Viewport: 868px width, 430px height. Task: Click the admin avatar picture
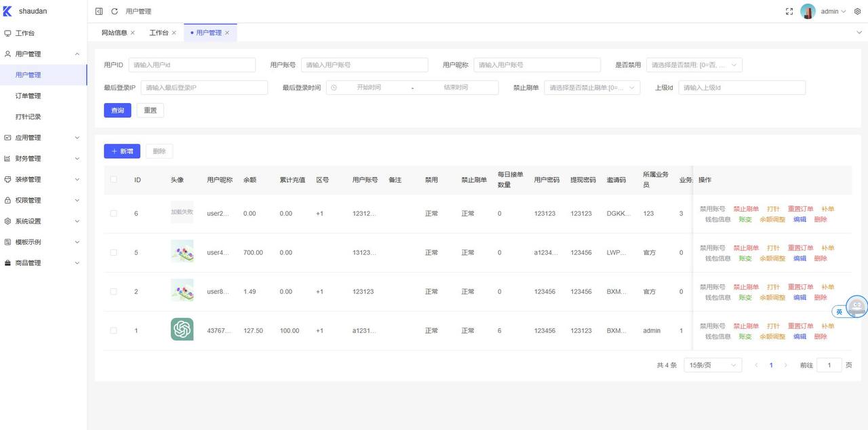(808, 12)
